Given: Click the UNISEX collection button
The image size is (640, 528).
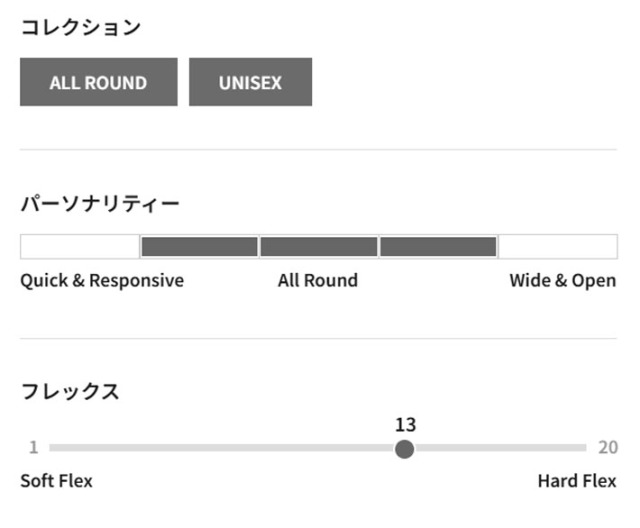Looking at the screenshot, I should 250,82.
